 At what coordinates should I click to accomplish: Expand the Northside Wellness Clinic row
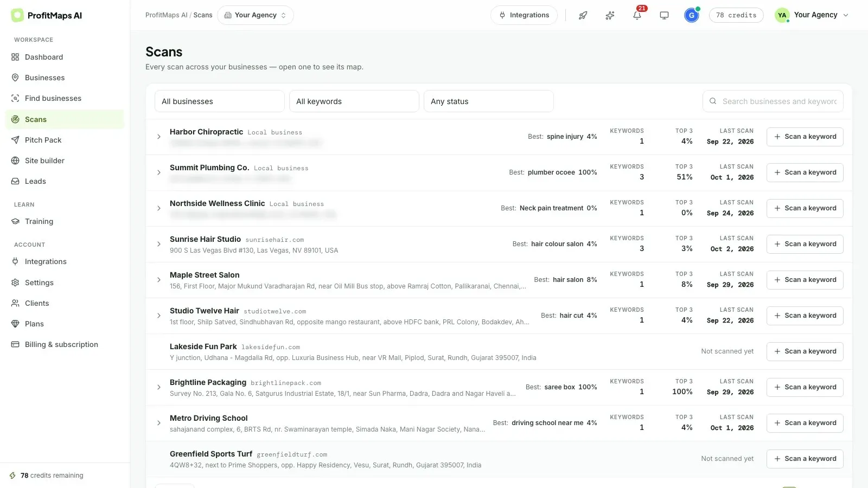(x=159, y=208)
